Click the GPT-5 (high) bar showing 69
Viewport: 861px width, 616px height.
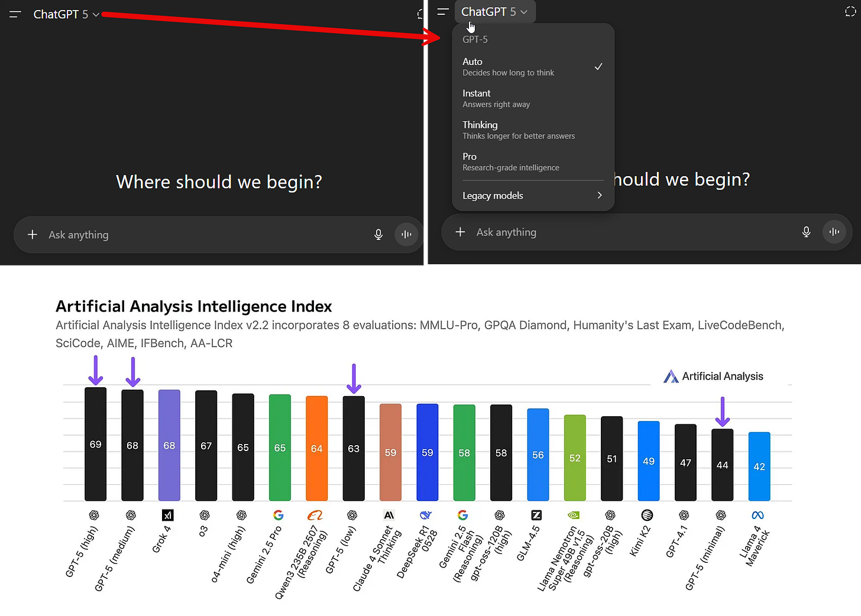[x=96, y=445]
